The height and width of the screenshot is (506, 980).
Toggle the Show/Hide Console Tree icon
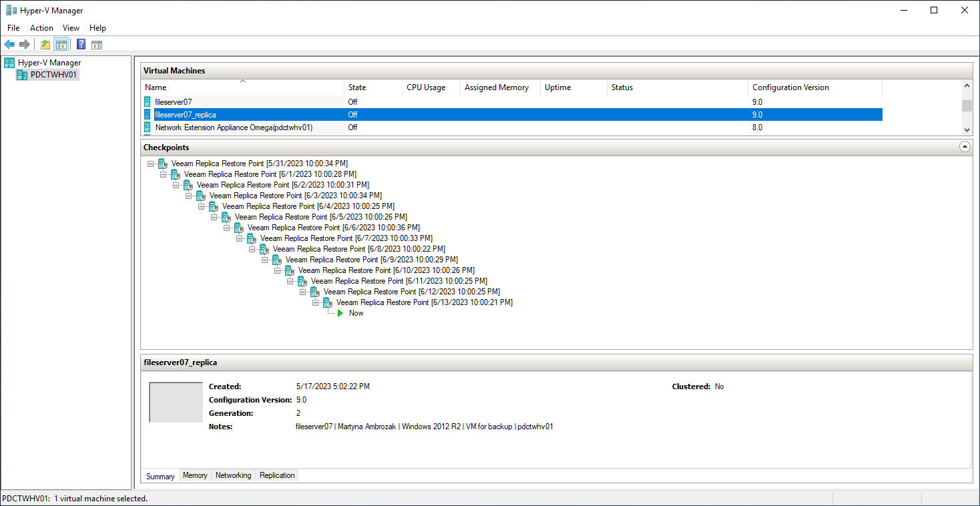click(61, 45)
